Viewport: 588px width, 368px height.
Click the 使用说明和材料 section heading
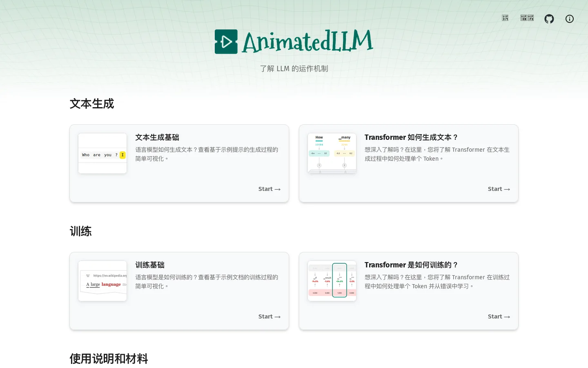click(x=109, y=359)
